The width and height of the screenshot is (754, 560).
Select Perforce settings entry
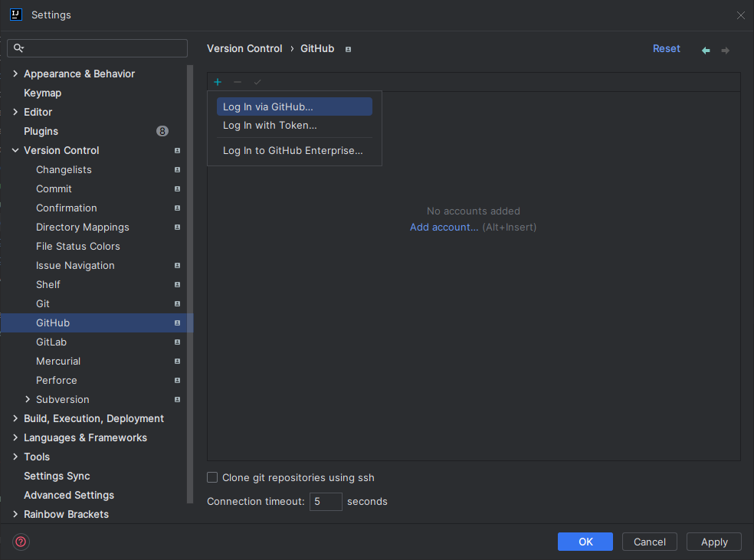click(x=56, y=380)
